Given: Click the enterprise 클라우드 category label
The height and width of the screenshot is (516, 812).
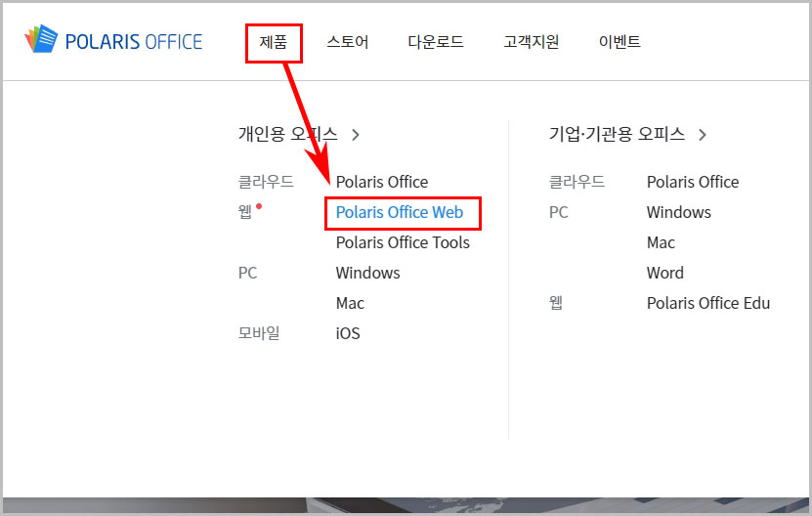Looking at the screenshot, I should point(577,182).
